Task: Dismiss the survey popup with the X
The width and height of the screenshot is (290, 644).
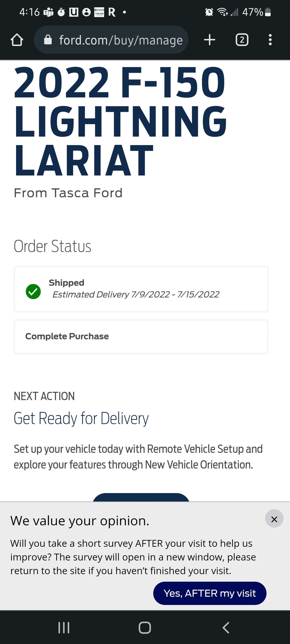Action: point(274,519)
